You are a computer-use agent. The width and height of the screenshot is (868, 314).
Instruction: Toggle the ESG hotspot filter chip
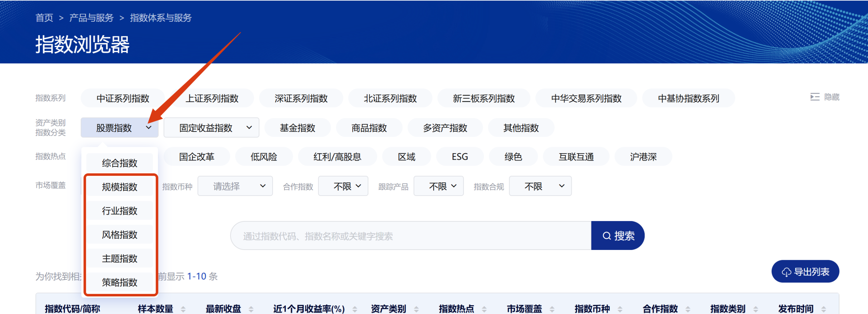[460, 156]
